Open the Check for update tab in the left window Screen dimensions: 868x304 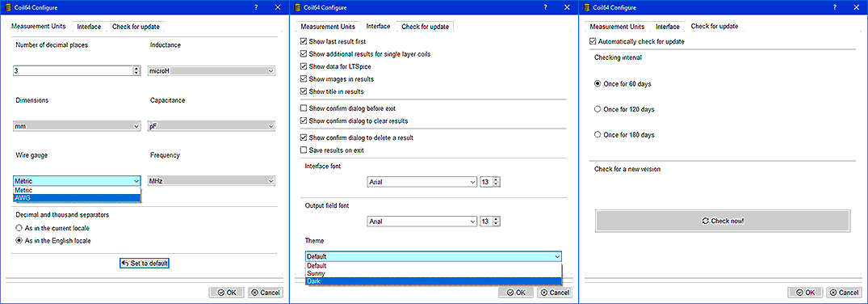click(136, 27)
